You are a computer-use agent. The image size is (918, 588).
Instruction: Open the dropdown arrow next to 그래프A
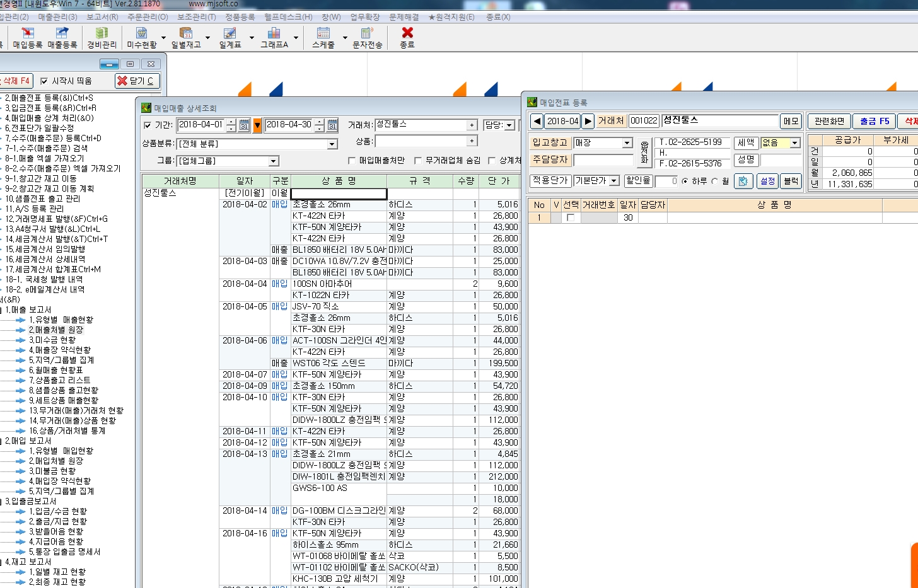295,38
